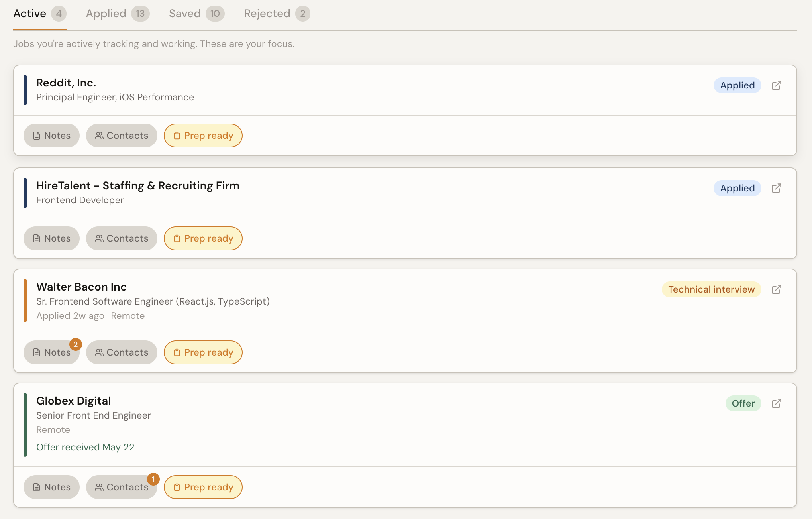
Task: Open Contacts for Reddit, Inc.
Action: pos(122,136)
